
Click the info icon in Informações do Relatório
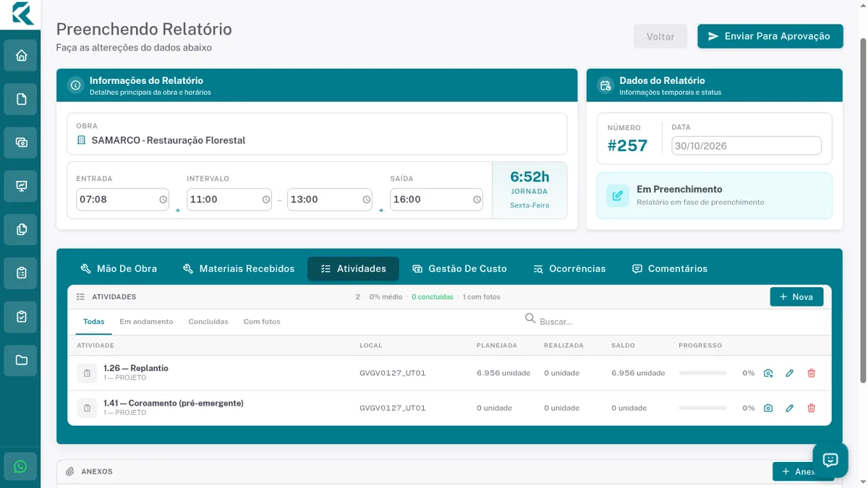(75, 85)
